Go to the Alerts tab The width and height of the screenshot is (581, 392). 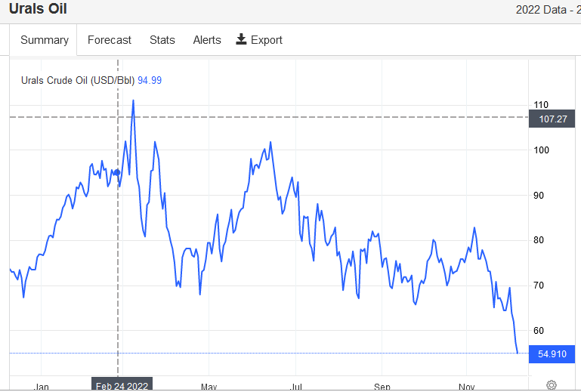click(x=207, y=40)
